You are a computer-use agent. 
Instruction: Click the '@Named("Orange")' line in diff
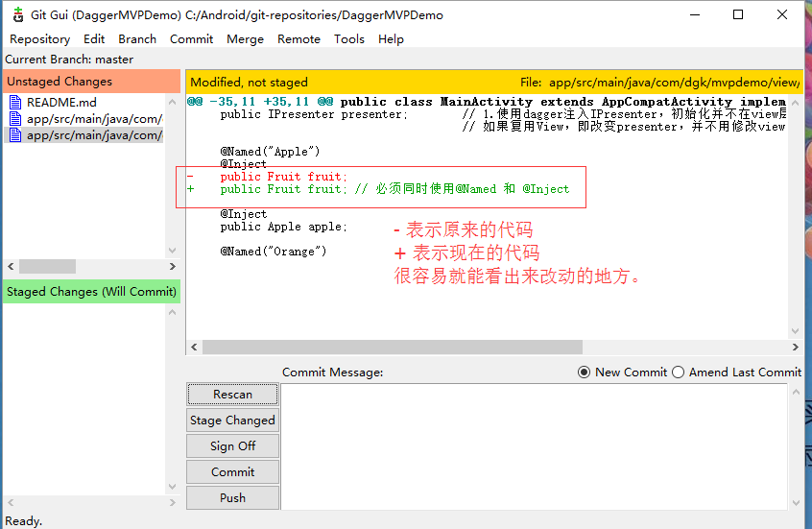click(x=274, y=252)
